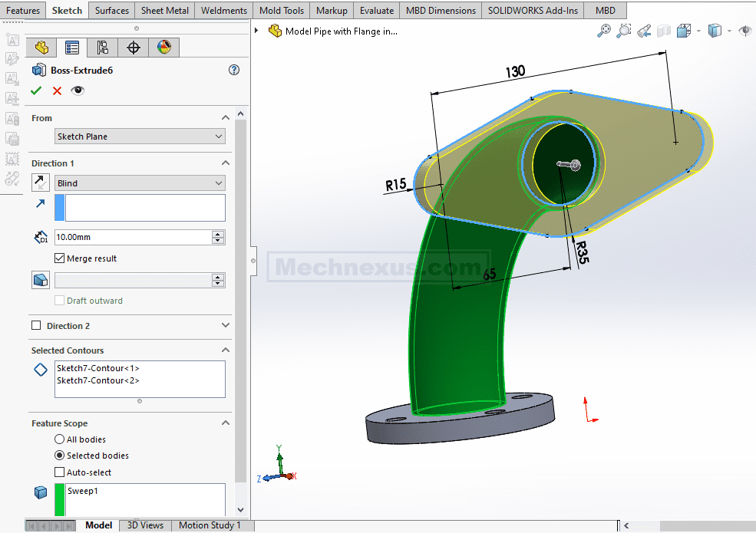Click the Previous View icon
This screenshot has height=533, width=756.
(x=644, y=31)
